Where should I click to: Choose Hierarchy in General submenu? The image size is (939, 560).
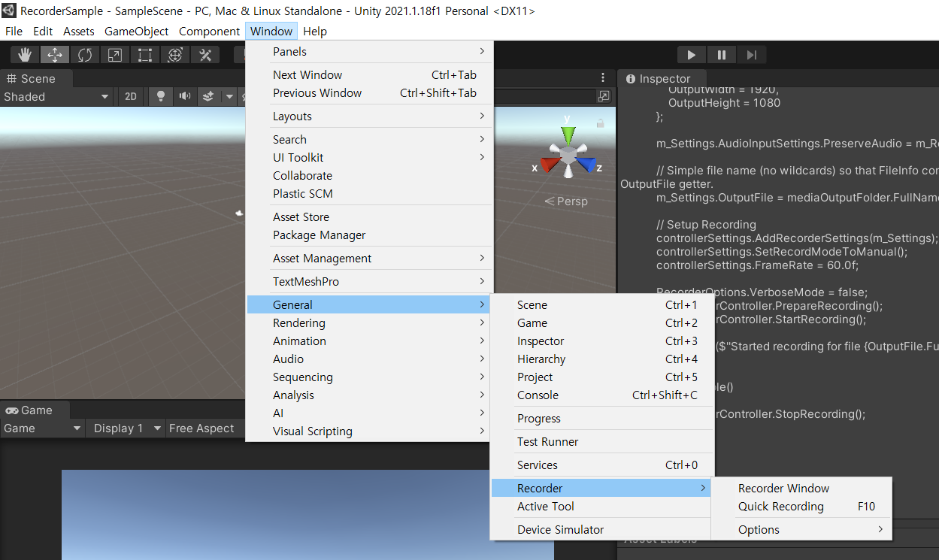(601, 359)
